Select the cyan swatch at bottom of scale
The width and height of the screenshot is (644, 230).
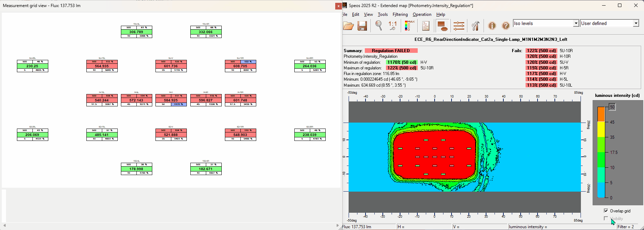601,190
